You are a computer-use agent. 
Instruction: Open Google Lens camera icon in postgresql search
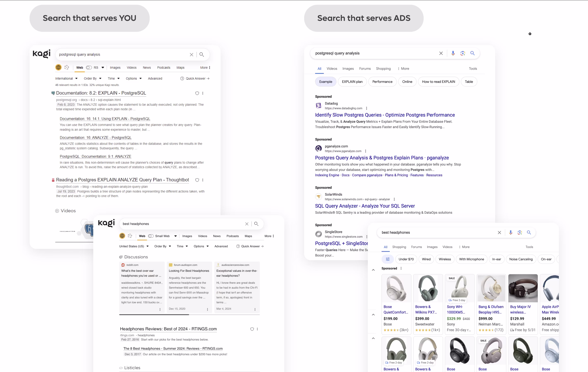tap(463, 53)
